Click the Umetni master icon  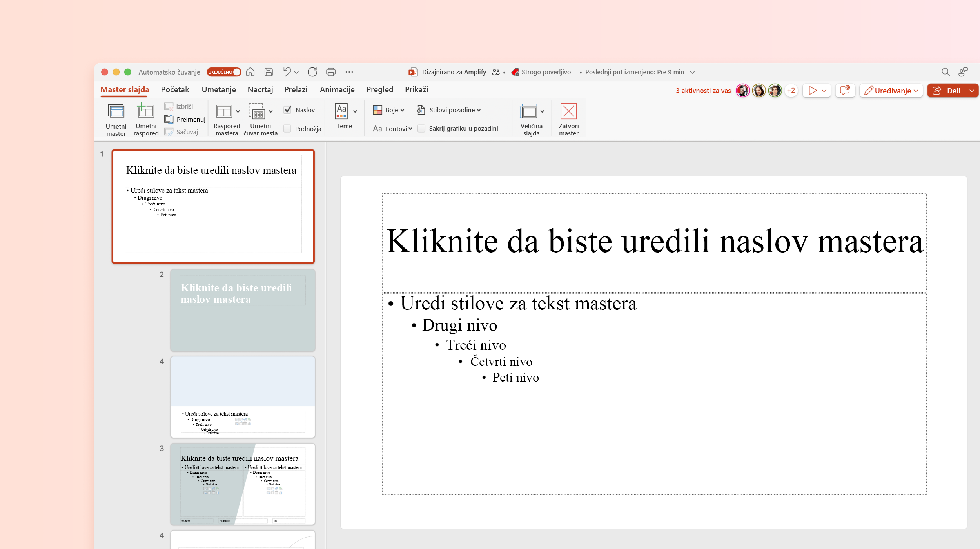pos(116,112)
